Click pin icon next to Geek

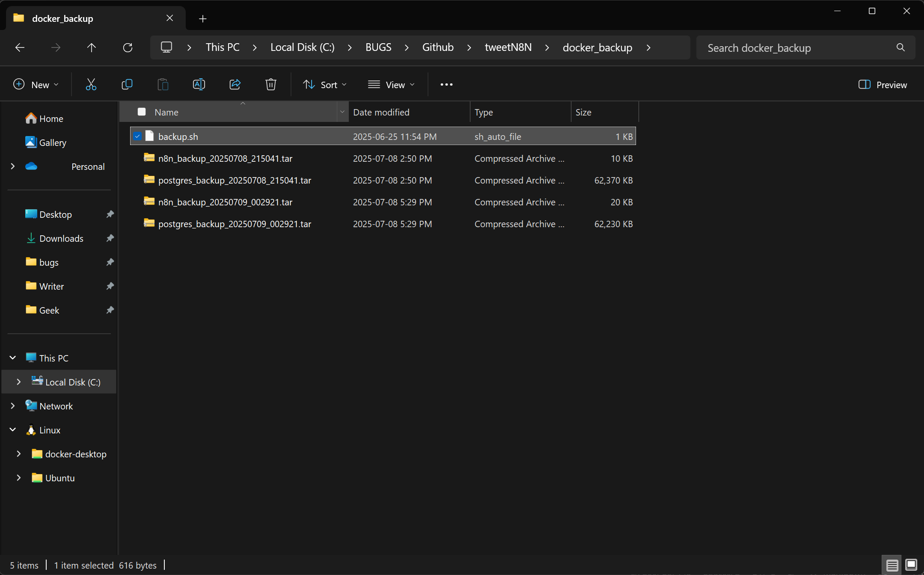(110, 310)
